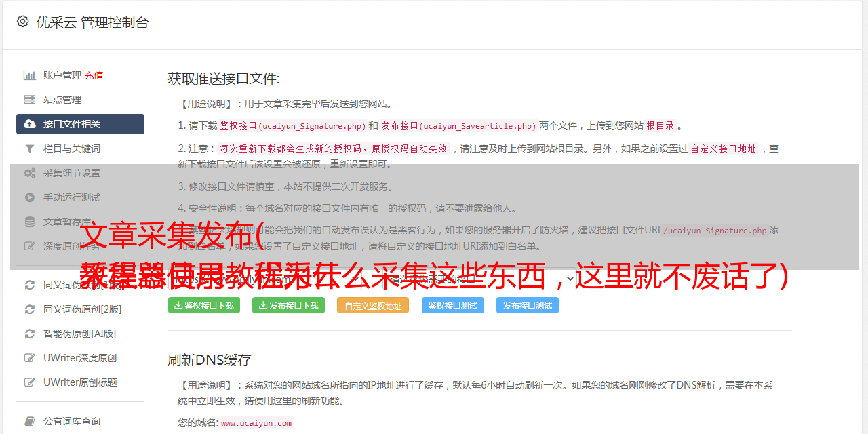
Task: Click the 根目录 highlighted text
Action: pos(660,126)
